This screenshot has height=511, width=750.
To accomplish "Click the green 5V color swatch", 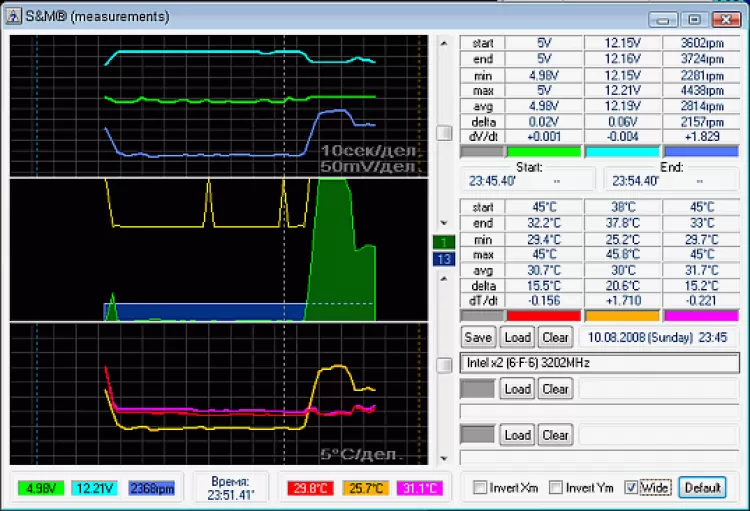I will point(545,152).
